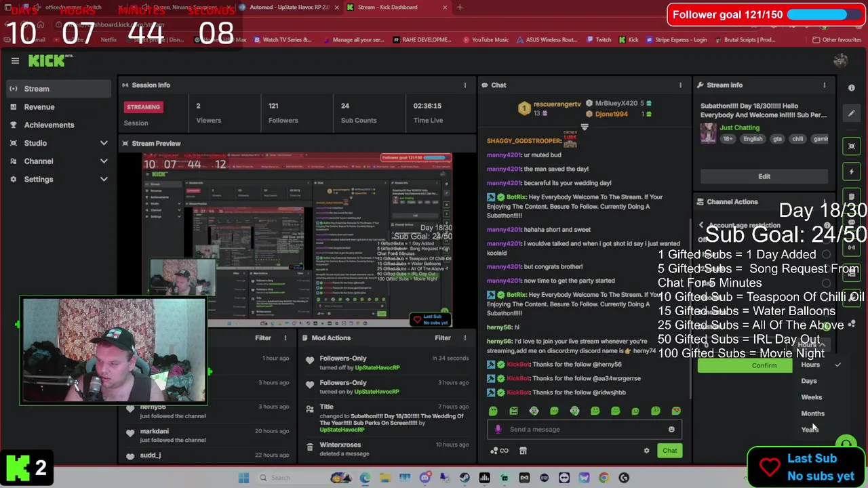This screenshot has width=868, height=488.
Task: Click the lightning bolt quick action icon
Action: click(x=852, y=171)
